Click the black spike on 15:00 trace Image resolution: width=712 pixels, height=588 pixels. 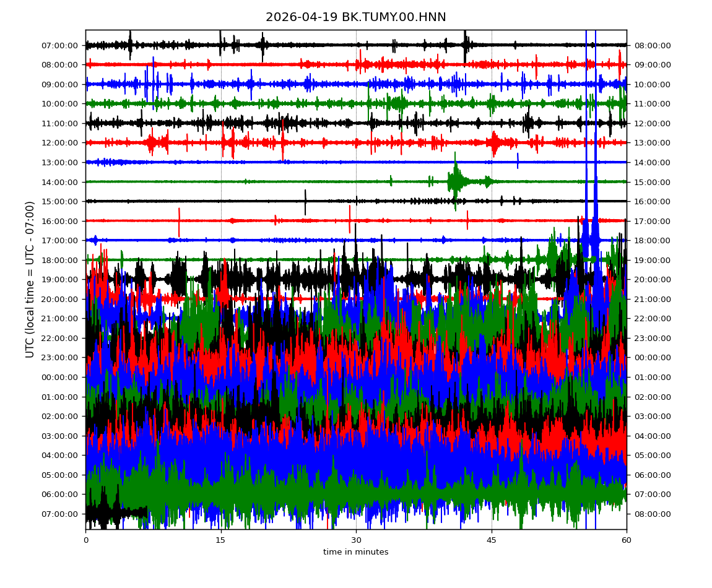click(x=305, y=200)
